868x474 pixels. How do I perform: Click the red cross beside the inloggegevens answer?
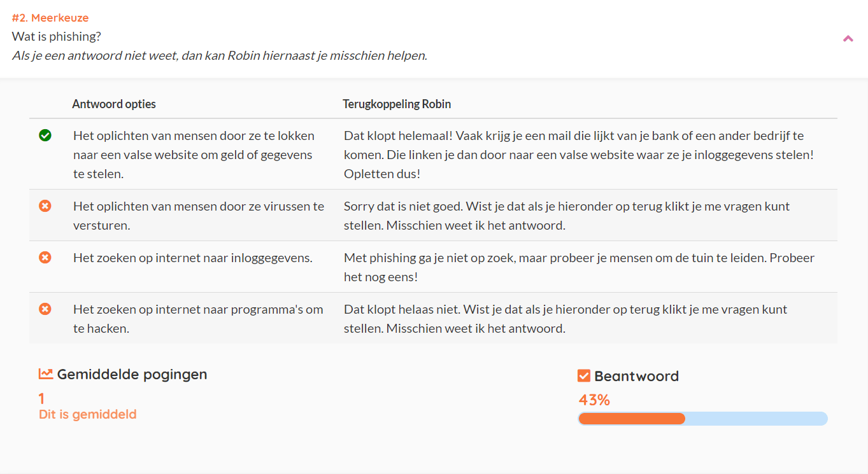pos(45,258)
